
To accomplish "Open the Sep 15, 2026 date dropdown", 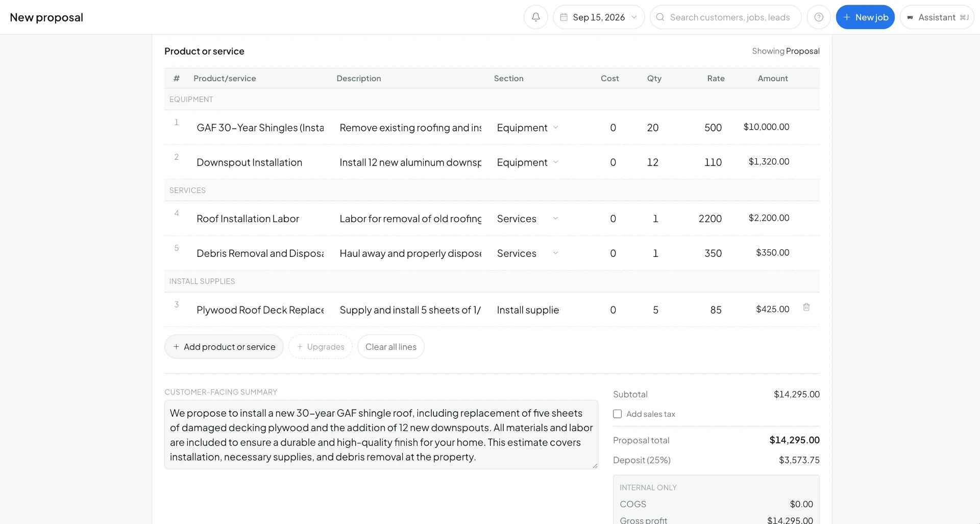I will point(599,17).
